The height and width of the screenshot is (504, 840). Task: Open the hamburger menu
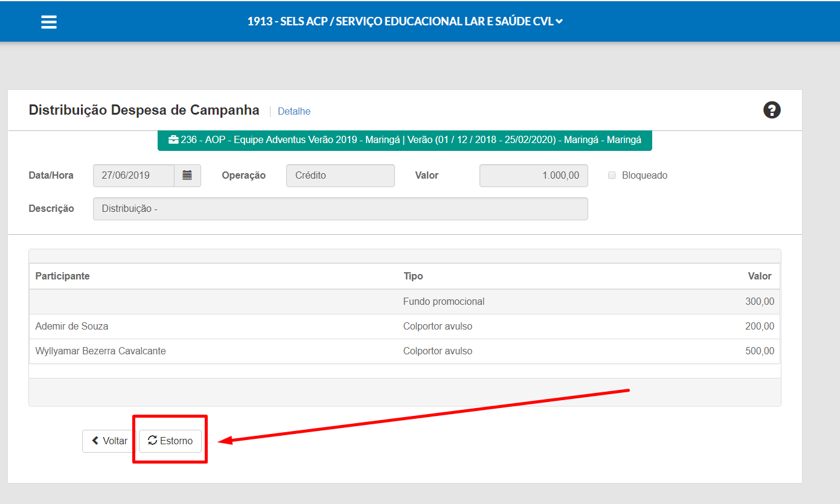(49, 22)
